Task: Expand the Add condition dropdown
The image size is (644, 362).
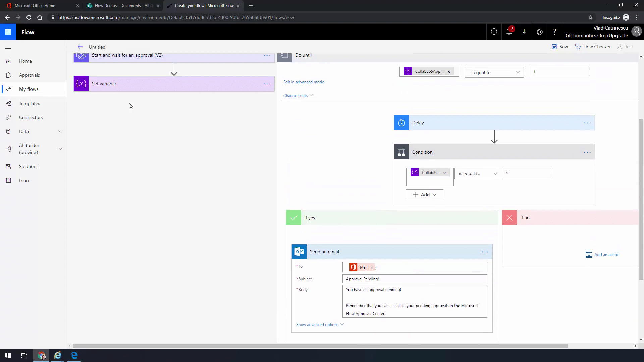Action: point(425,195)
